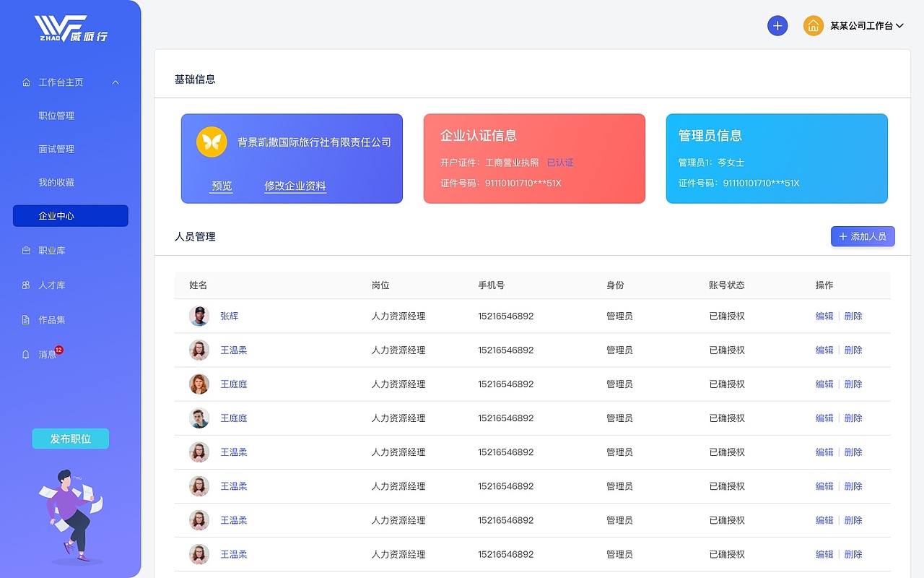Screen dimensions: 924x578
Task: Open 人才库 menu item
Action: click(52, 285)
